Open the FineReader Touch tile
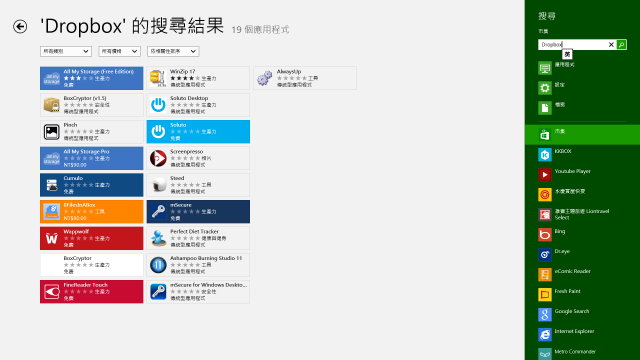 coord(91,291)
